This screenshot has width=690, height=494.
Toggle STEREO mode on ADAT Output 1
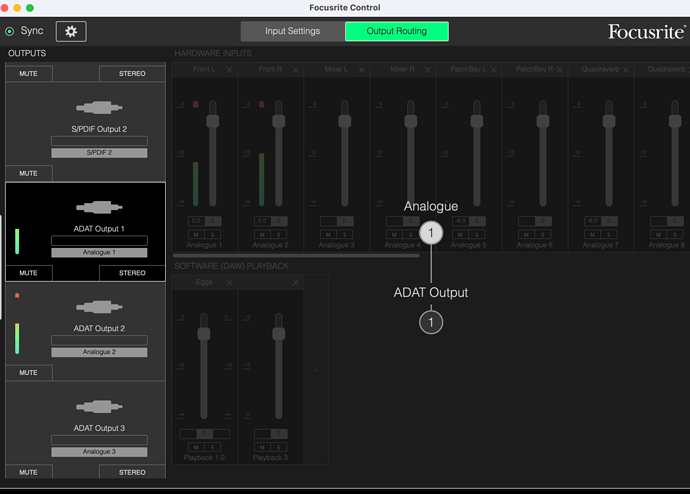tap(132, 273)
